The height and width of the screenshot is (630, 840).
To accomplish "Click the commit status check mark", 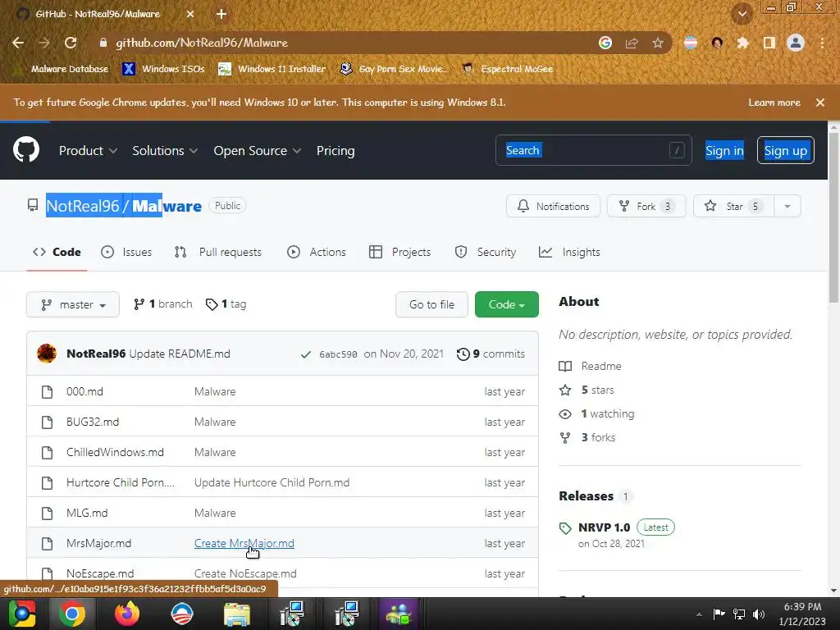I will [x=306, y=354].
